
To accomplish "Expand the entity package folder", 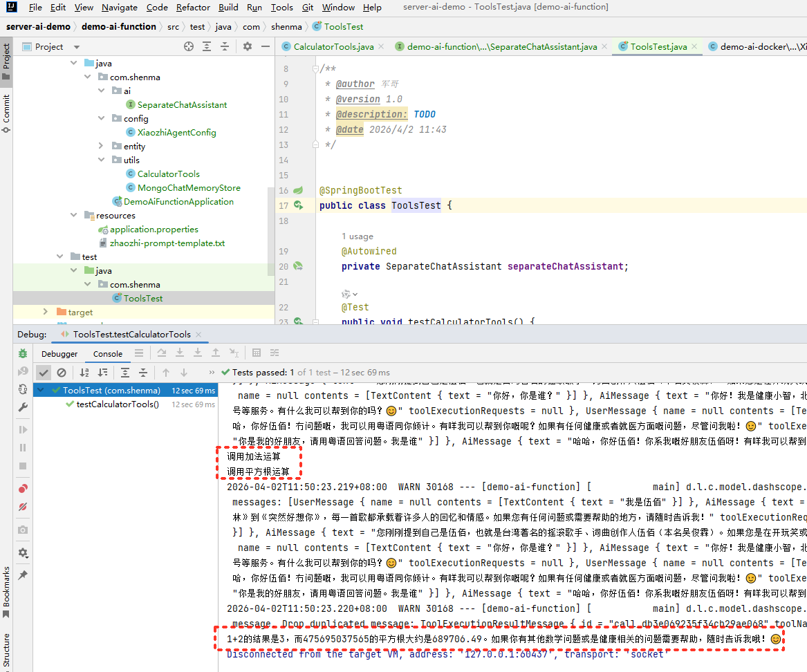I will coord(101,146).
